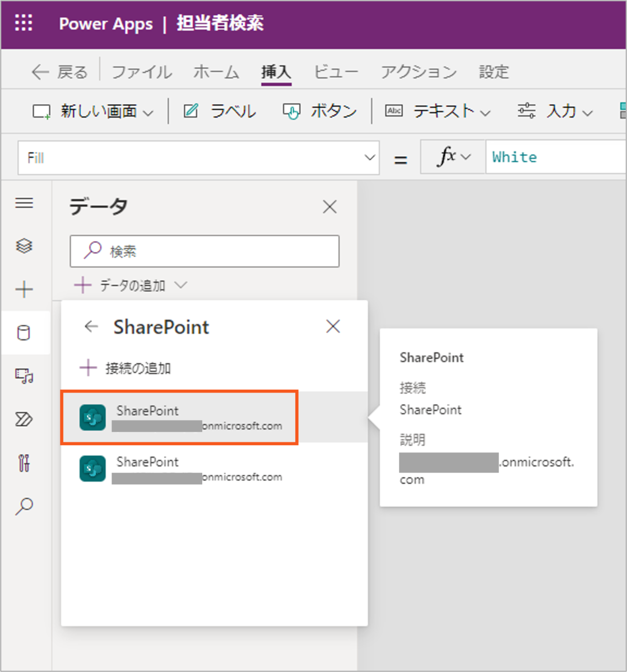The width and height of the screenshot is (627, 672).
Task: Select the highlighted first SharePoint connection
Action: tap(214, 418)
